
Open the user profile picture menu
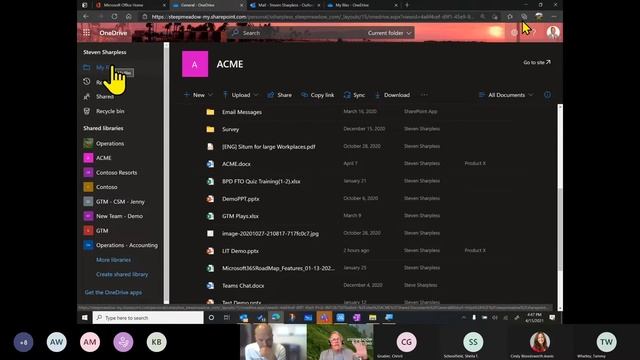coord(553,32)
